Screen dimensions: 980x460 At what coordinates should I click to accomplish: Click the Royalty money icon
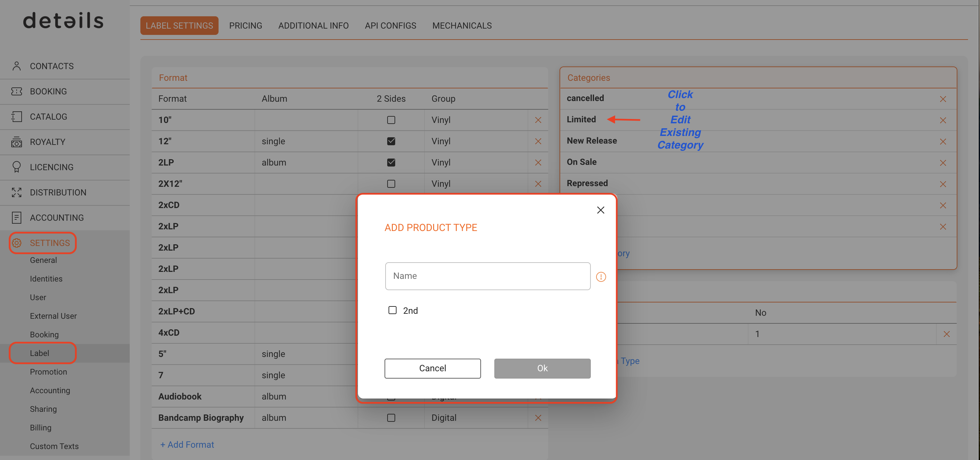pyautogui.click(x=16, y=142)
